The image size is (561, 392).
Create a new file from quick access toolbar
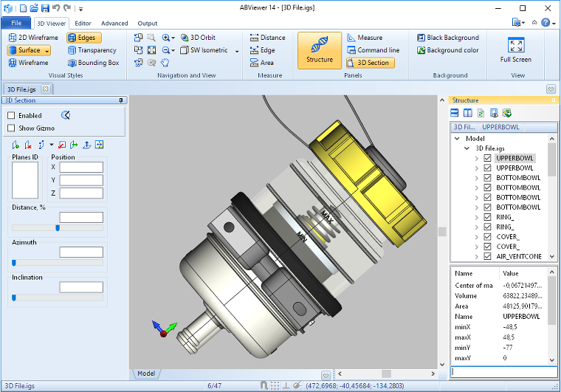click(x=24, y=8)
